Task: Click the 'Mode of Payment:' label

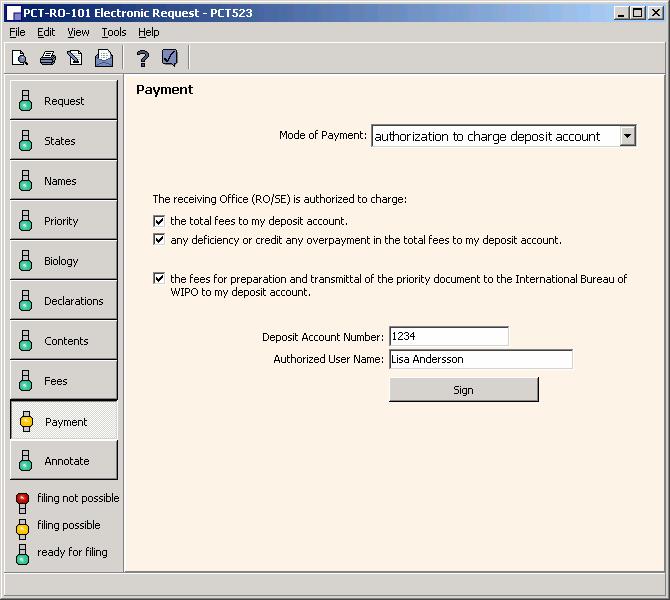Action: coord(323,135)
